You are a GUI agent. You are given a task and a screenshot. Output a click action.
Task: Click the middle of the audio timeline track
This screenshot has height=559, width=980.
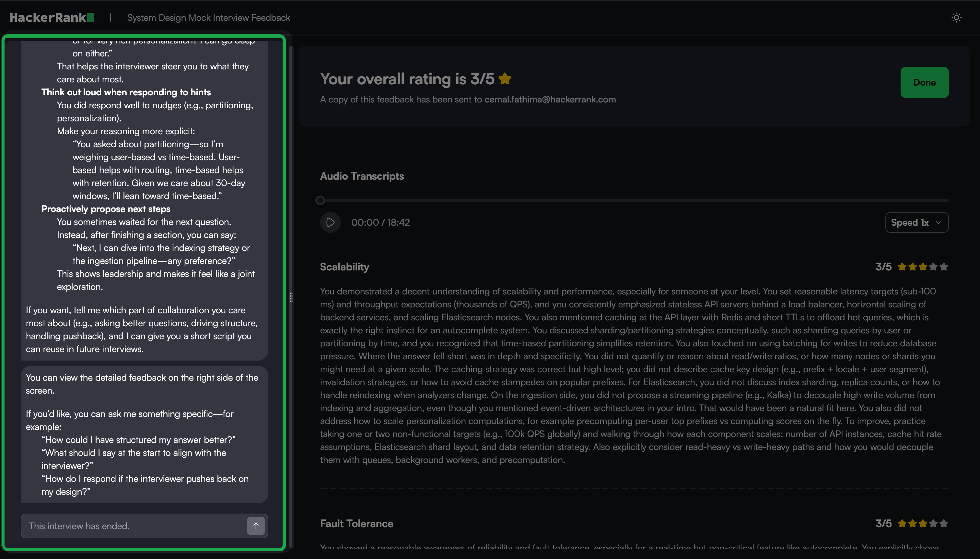(634, 200)
